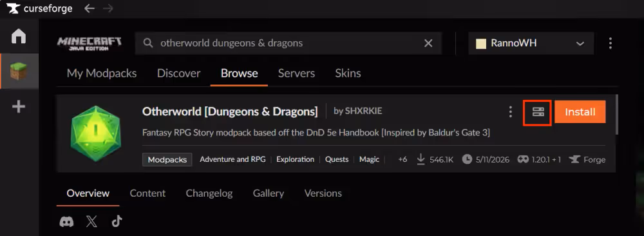Click the vertical scrollbar thumb at right
Viewport: 644px width, 236px height.
616,114
